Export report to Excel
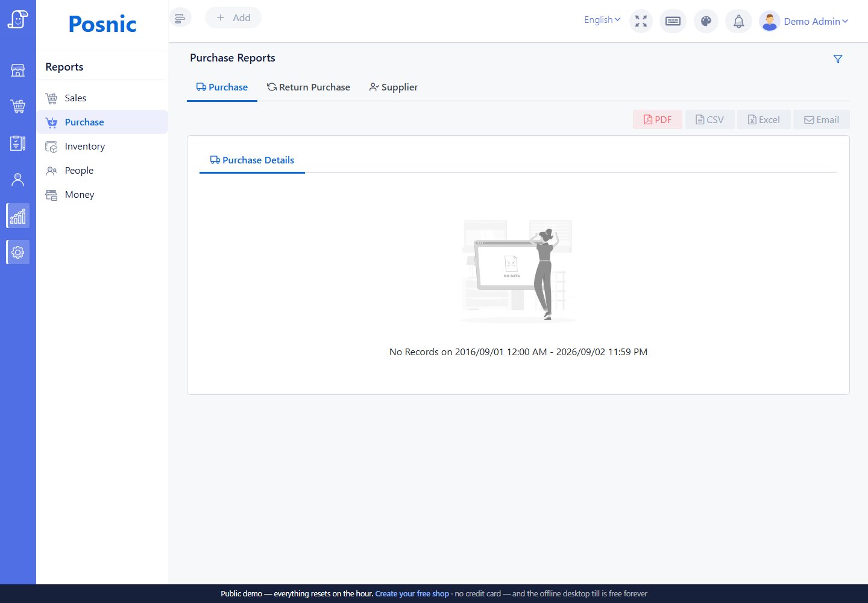868x603 pixels. tap(764, 119)
